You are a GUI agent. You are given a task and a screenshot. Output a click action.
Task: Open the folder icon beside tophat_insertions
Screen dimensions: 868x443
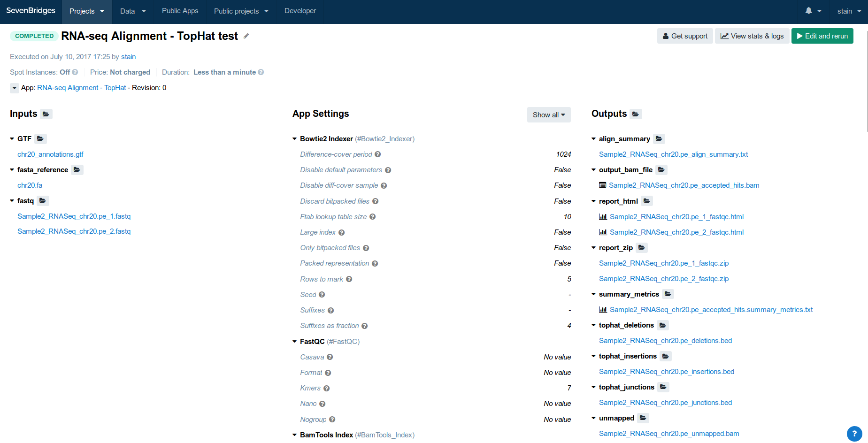pos(666,356)
